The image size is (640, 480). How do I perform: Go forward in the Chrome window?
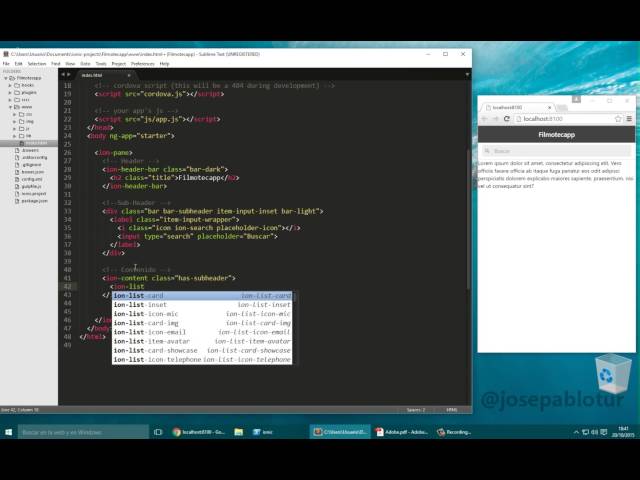click(x=496, y=119)
